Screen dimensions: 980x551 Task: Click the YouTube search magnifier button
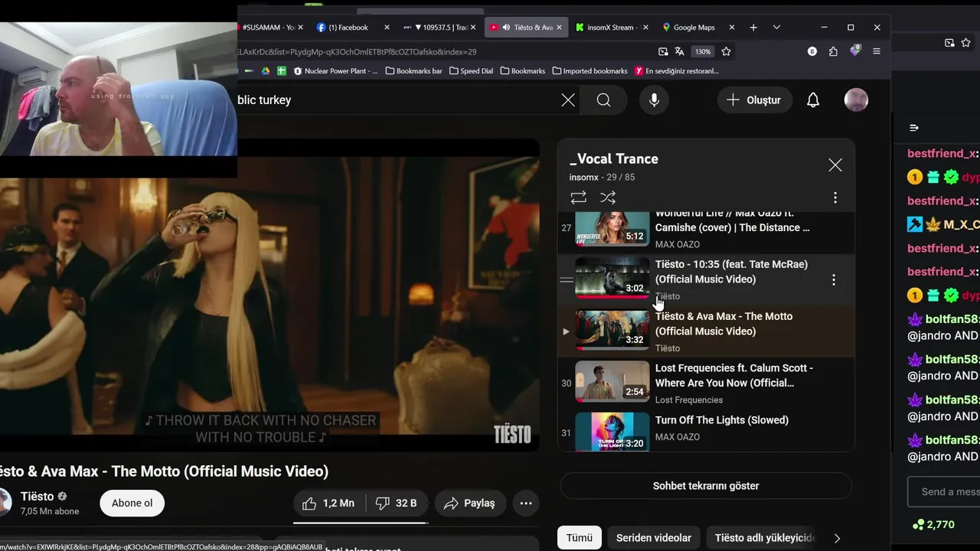(603, 100)
